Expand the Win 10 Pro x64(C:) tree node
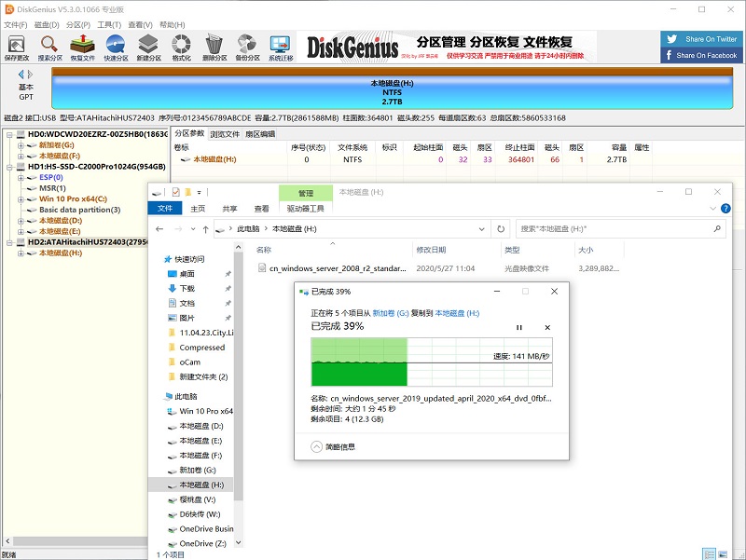746x560 pixels. click(21, 199)
